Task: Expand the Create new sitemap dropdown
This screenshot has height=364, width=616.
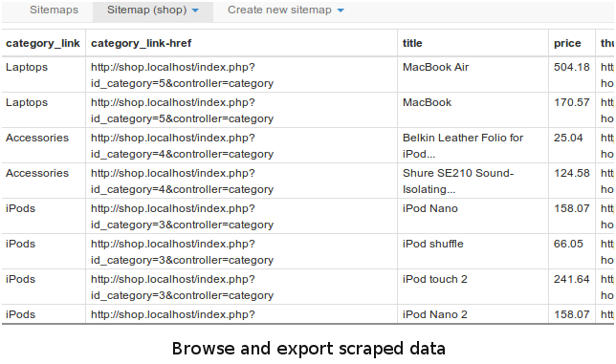Action: pos(286,11)
